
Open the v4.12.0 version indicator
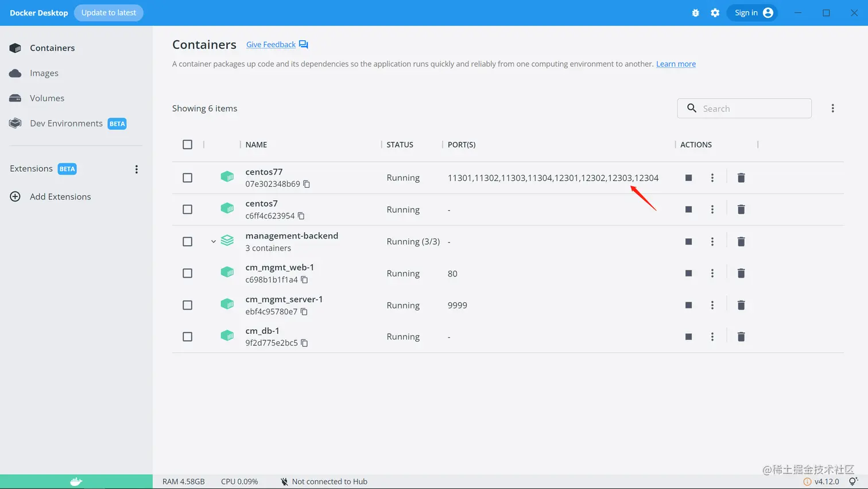821,482
